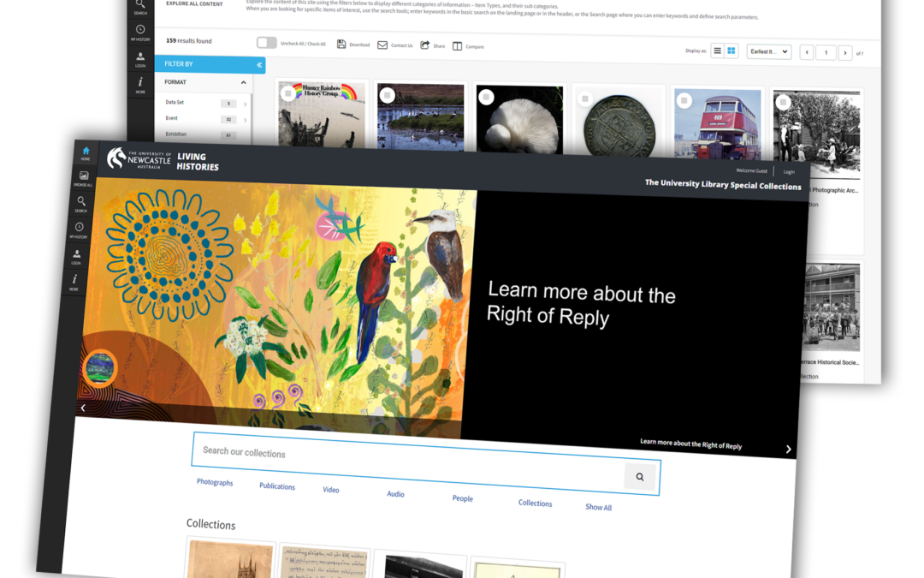The width and height of the screenshot is (924, 578).
Task: Go to next results page
Action: tap(845, 53)
